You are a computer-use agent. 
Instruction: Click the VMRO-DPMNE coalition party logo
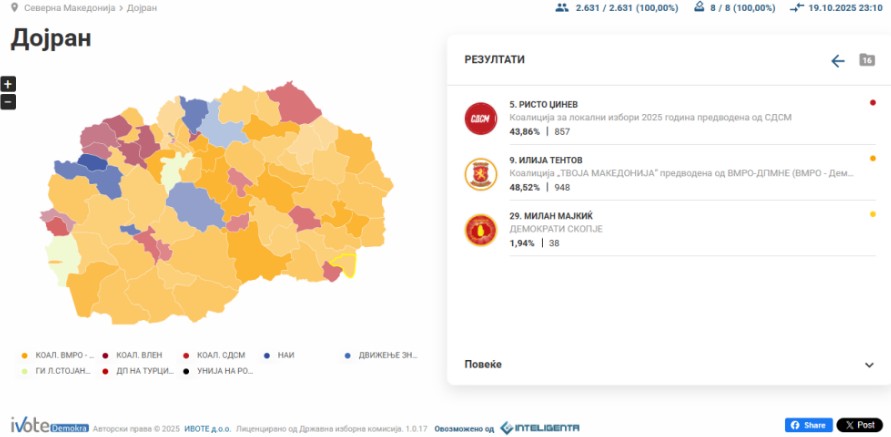(x=481, y=174)
